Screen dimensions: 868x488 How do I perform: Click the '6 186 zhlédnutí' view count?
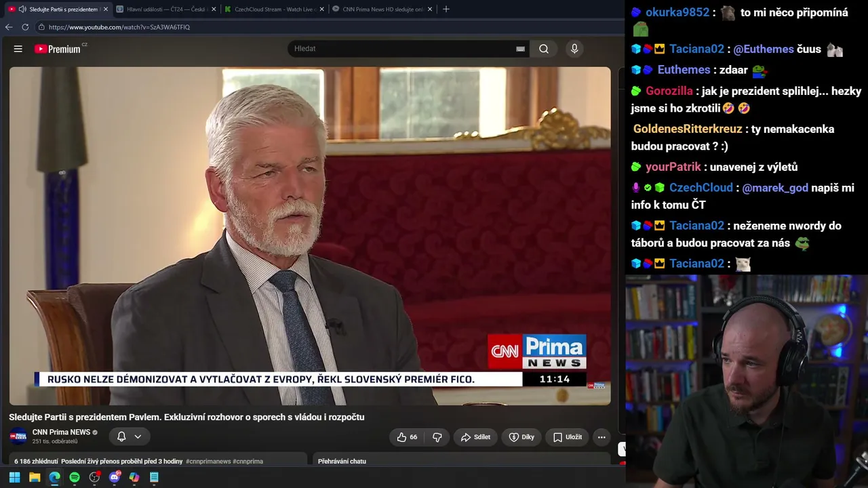point(36,462)
